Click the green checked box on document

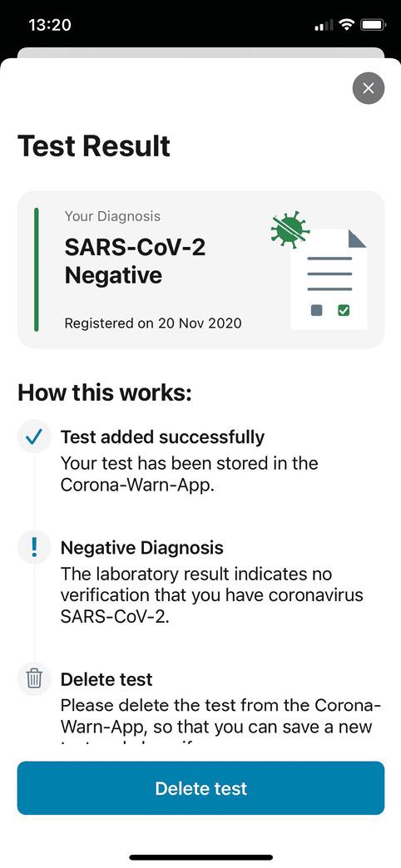344,310
